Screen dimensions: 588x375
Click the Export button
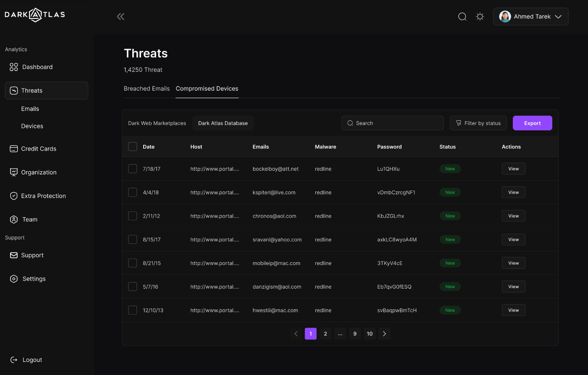(532, 123)
